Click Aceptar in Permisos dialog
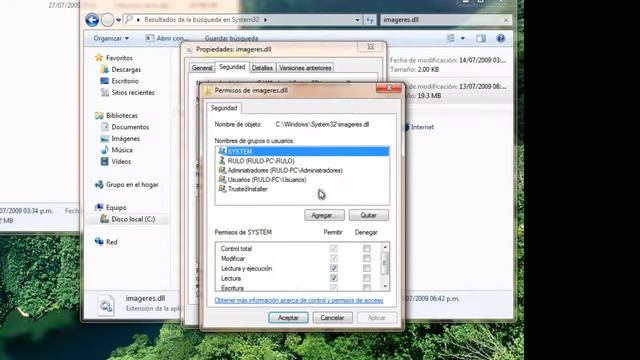 (x=288, y=318)
